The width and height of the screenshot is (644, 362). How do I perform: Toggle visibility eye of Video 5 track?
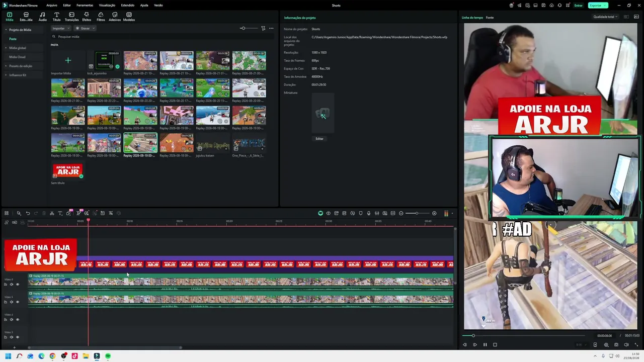tap(18, 302)
